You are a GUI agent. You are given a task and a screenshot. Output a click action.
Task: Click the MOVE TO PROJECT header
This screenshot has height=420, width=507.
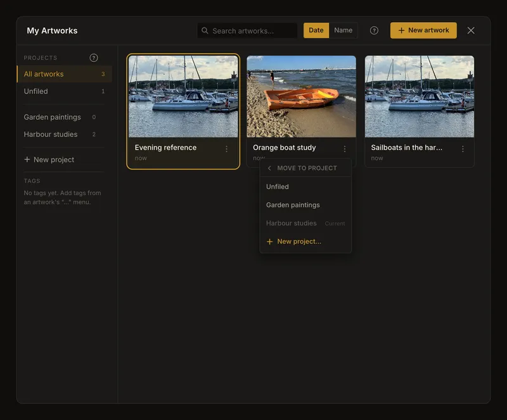pos(307,168)
